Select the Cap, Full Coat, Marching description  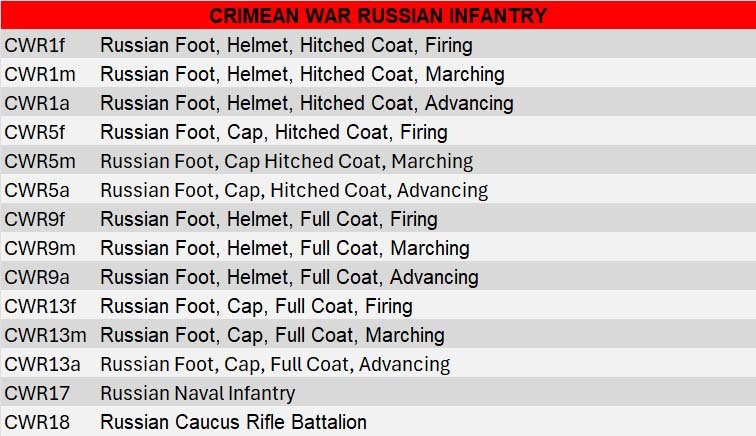point(272,335)
